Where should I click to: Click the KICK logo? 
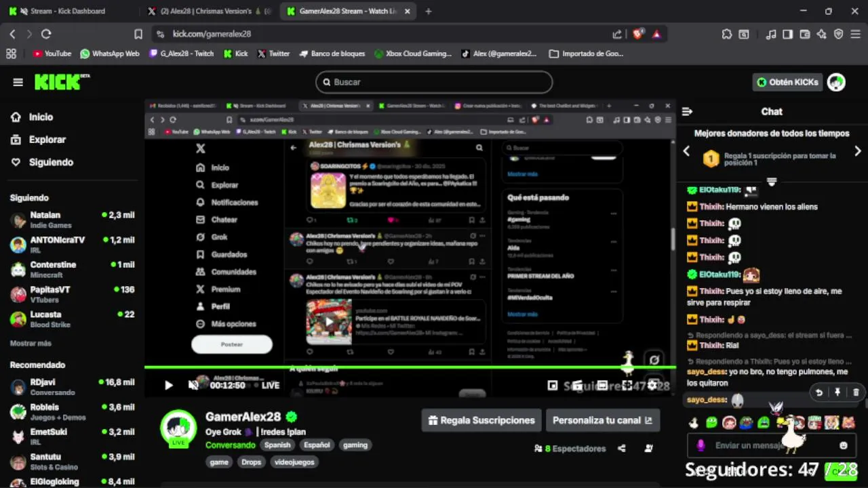point(62,81)
